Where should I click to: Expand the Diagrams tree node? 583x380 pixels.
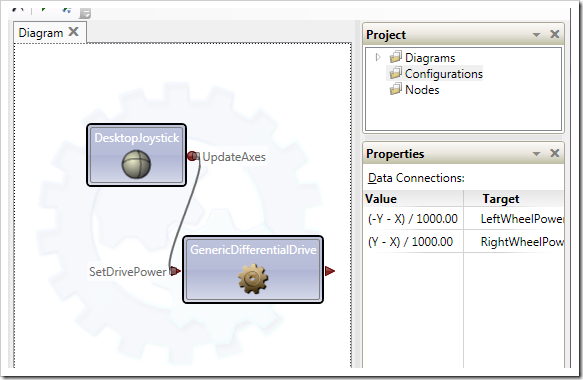(378, 57)
